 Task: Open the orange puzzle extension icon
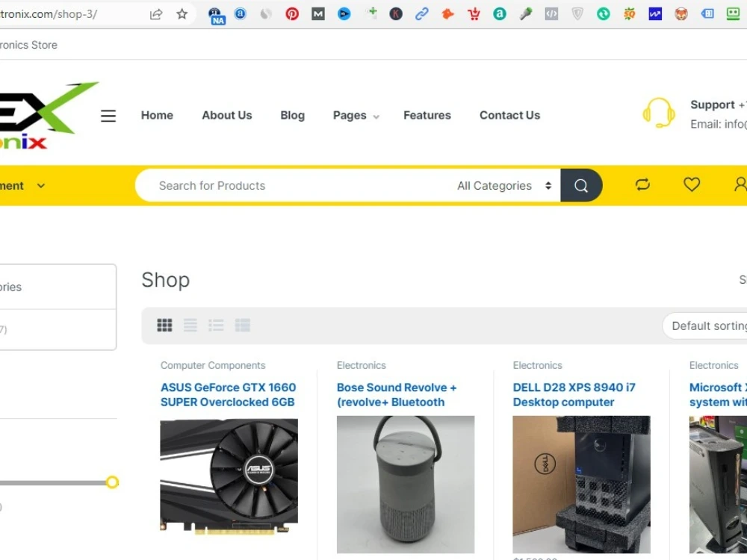point(447,14)
